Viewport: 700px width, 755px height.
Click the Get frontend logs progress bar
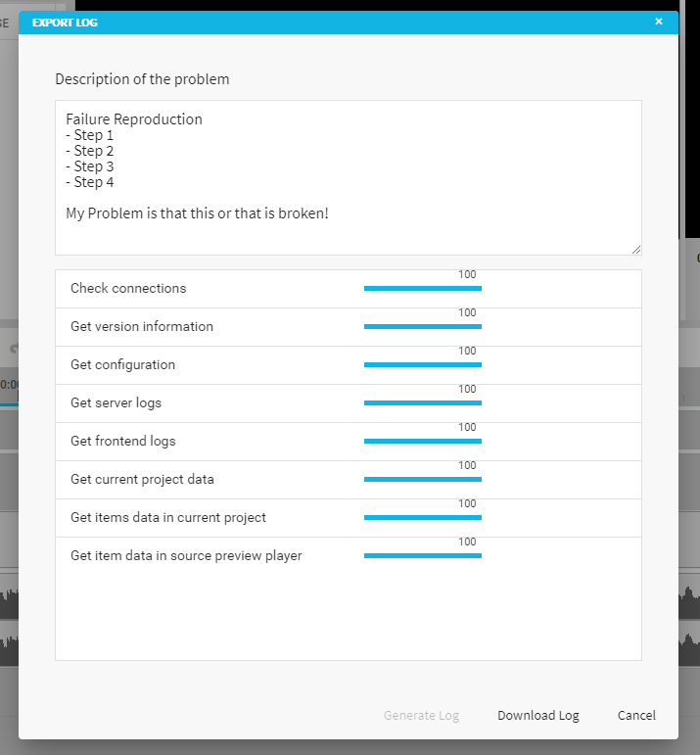[423, 442]
